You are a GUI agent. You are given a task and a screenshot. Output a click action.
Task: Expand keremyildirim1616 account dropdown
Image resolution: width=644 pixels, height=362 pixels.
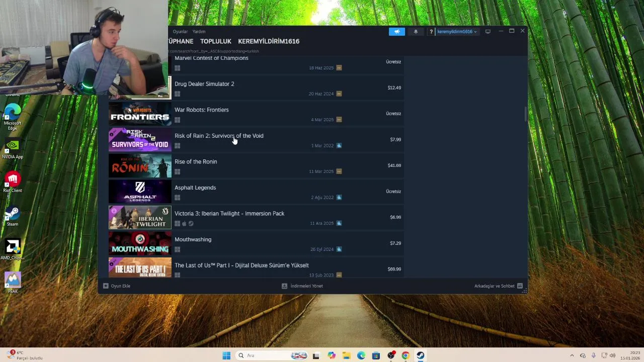point(457,32)
